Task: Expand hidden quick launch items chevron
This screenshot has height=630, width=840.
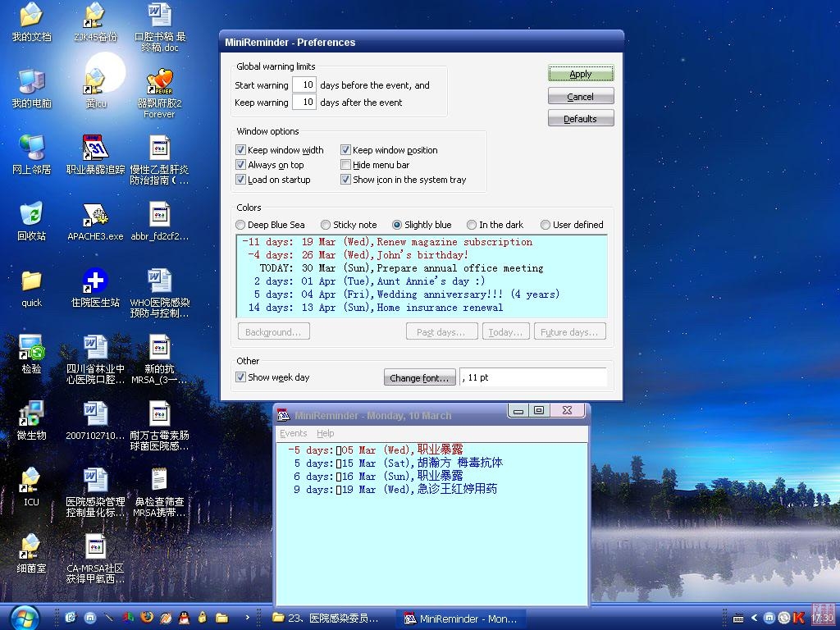Action: [x=247, y=617]
